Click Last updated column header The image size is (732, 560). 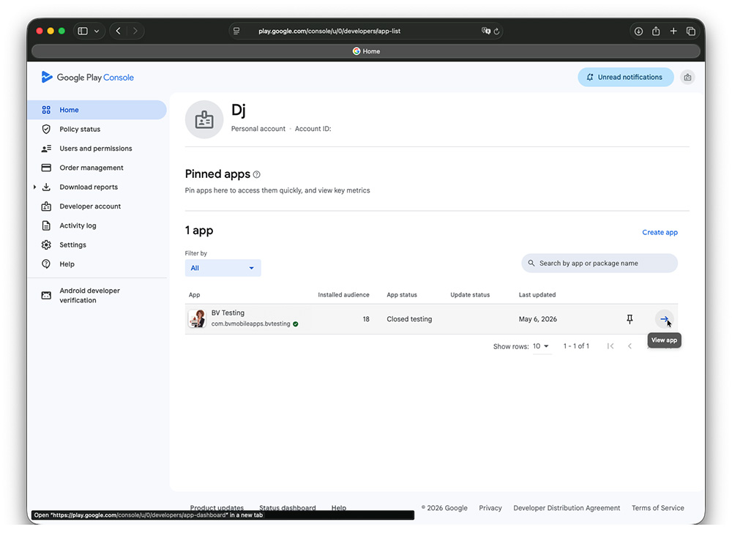tap(537, 295)
